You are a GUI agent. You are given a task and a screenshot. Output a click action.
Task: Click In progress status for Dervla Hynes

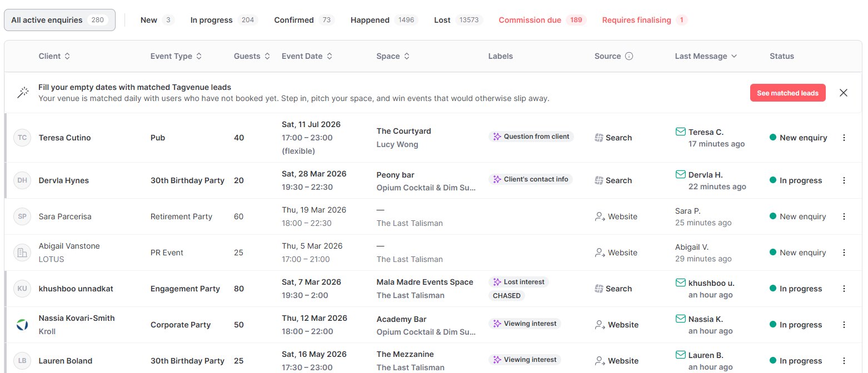tap(796, 180)
